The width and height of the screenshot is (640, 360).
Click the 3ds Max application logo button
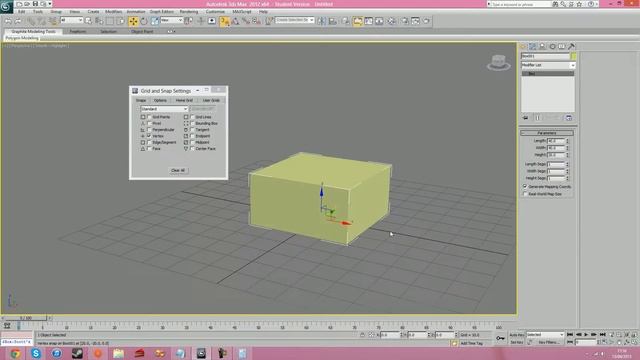pyautogui.click(x=6, y=6)
